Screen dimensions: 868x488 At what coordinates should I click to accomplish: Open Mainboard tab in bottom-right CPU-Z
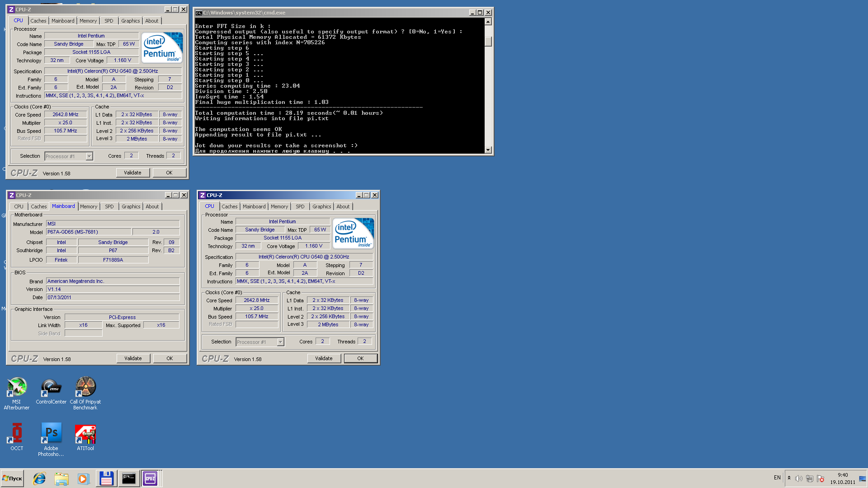pos(254,206)
